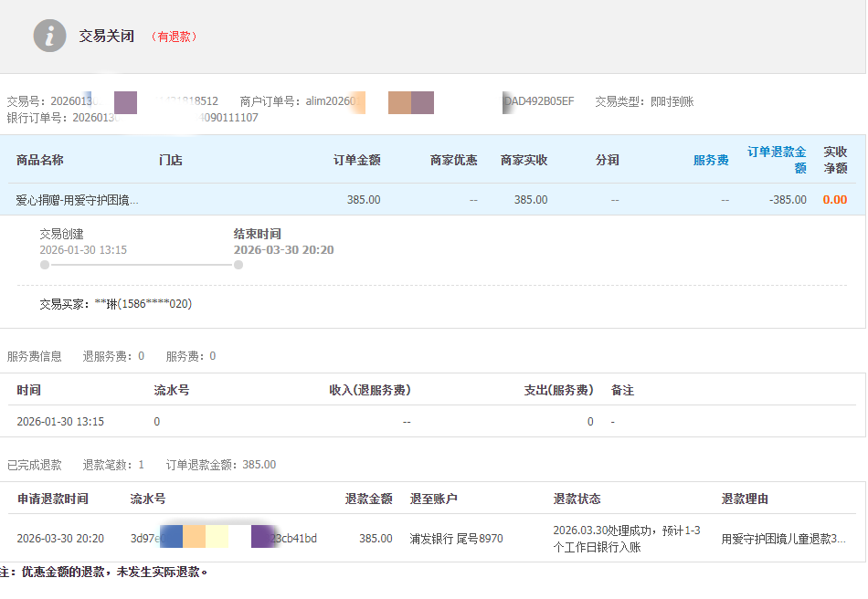Open the 订单退款金额 column header link

click(777, 160)
